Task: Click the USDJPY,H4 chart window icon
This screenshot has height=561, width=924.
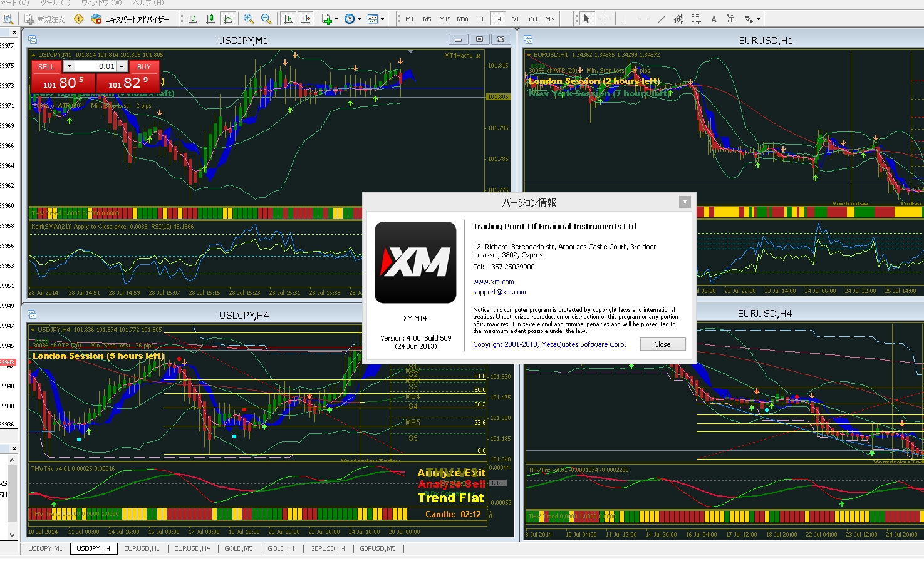Action: click(33, 314)
